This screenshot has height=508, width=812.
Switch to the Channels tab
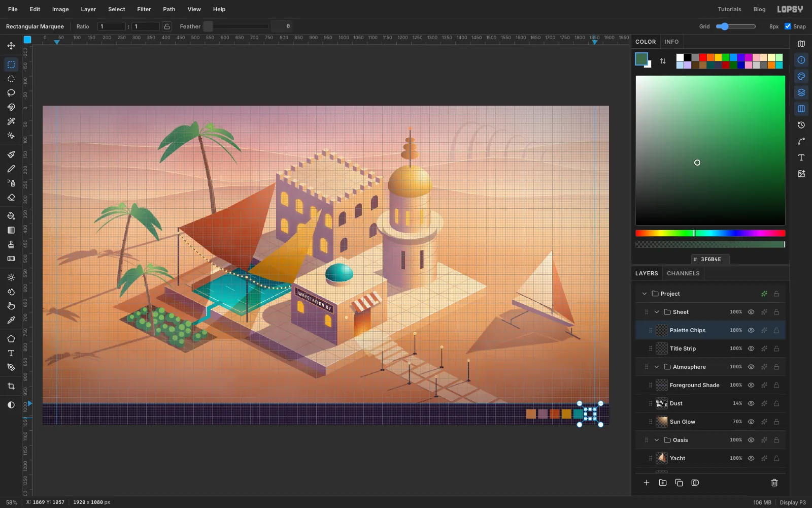(x=683, y=273)
